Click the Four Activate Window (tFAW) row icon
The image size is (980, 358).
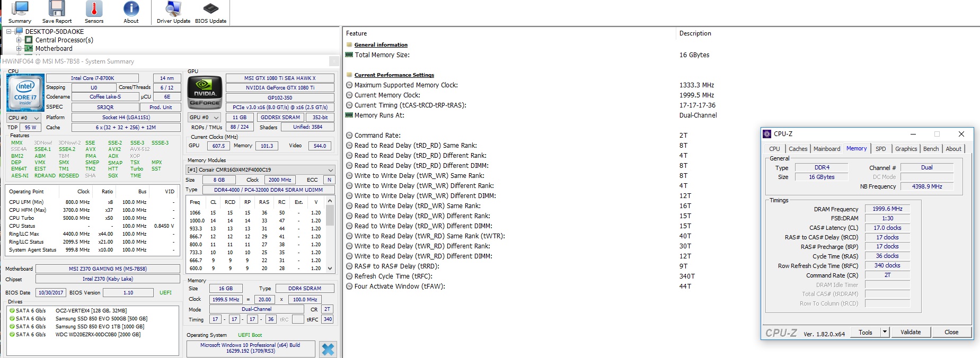[x=349, y=287]
